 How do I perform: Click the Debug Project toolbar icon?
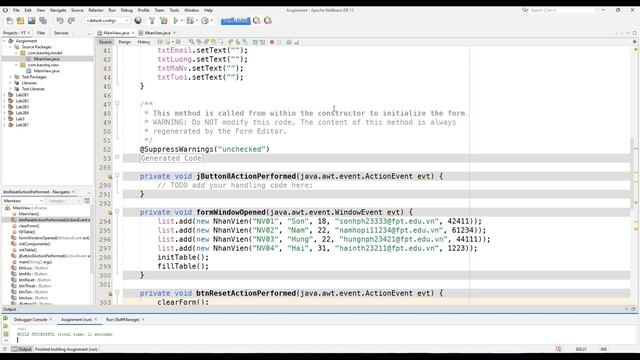[x=190, y=20]
